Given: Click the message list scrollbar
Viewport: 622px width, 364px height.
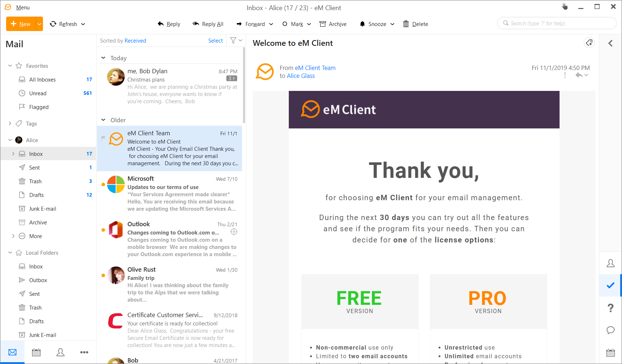Looking at the screenshot, I should tap(244, 85).
